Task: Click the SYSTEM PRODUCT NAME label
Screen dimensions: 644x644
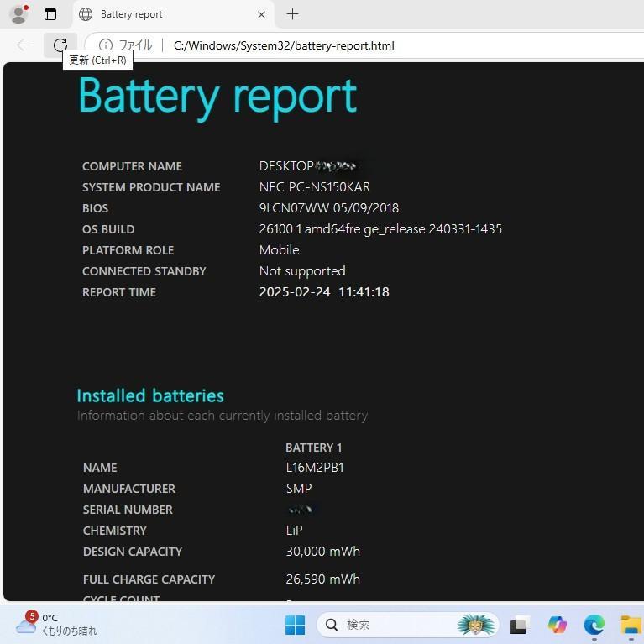Action: [x=151, y=187]
